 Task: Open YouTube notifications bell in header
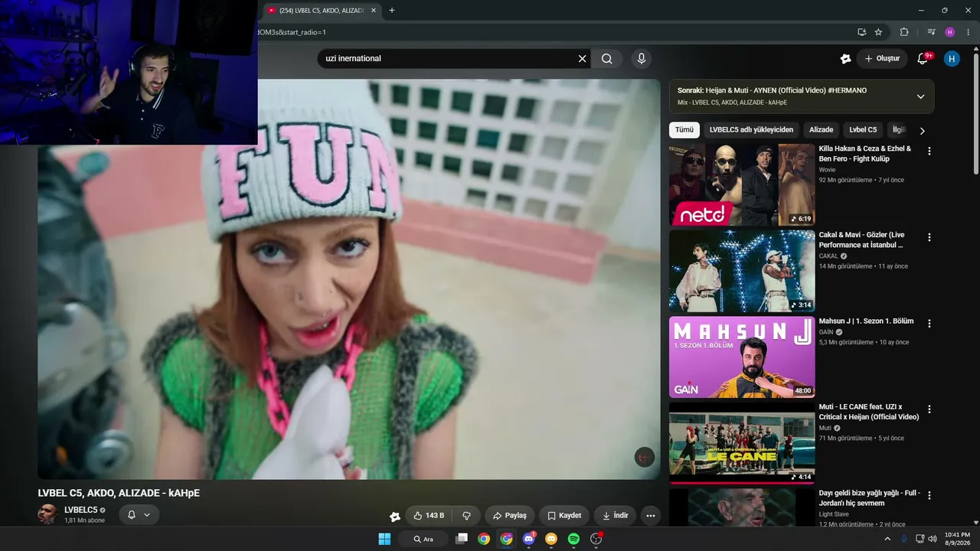pos(923,59)
